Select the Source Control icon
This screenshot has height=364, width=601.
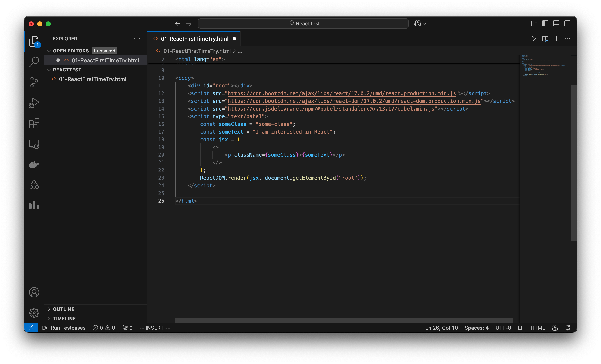point(34,82)
